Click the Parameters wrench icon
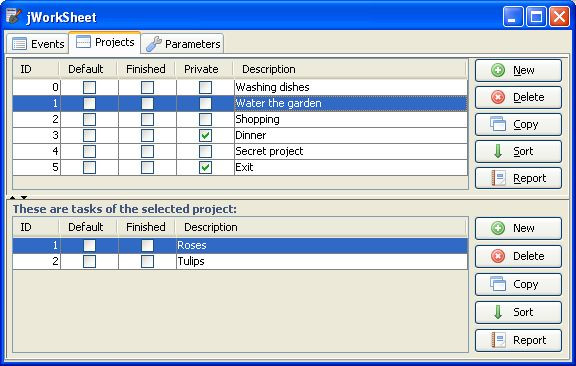The image size is (576, 366). click(x=154, y=44)
